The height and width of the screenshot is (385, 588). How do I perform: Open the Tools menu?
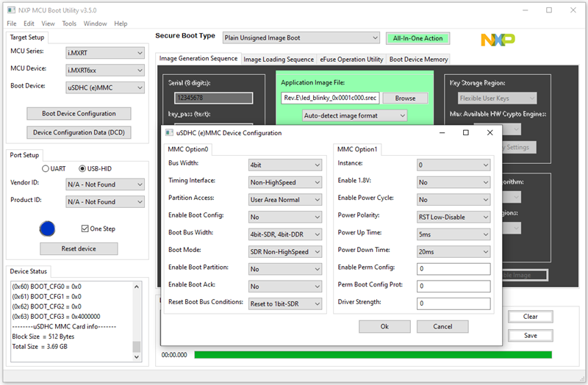(x=69, y=24)
